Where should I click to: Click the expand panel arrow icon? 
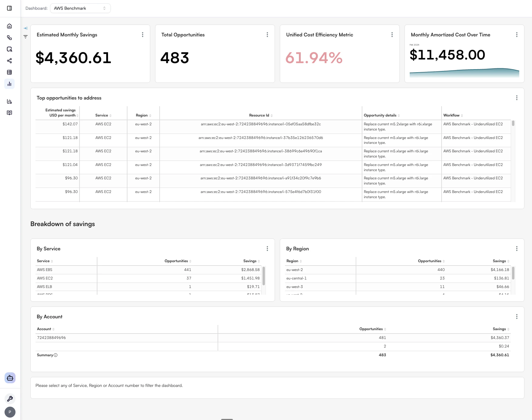pos(25,28)
